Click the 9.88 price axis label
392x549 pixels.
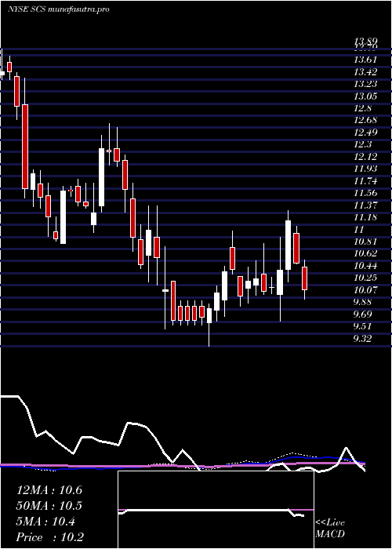tap(363, 302)
